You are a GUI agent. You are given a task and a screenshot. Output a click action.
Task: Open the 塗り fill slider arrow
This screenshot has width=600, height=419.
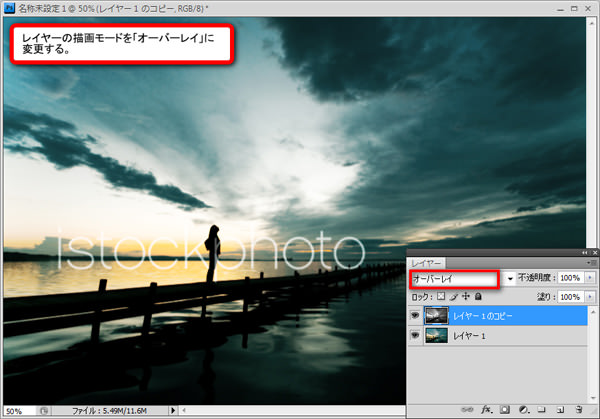pos(590,297)
